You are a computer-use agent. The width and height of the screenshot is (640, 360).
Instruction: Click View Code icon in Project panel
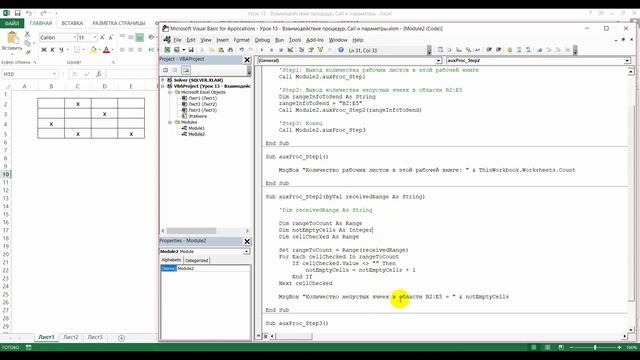(x=165, y=70)
